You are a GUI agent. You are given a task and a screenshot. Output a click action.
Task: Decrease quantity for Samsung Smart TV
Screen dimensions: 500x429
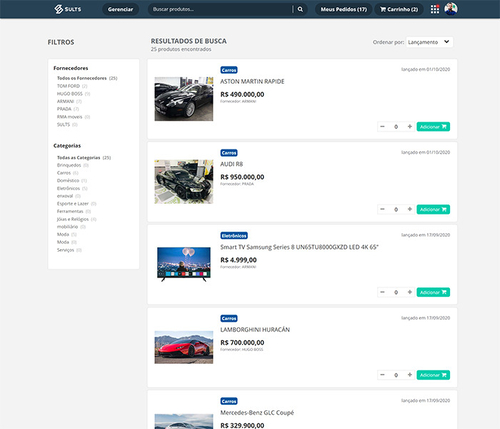point(382,292)
